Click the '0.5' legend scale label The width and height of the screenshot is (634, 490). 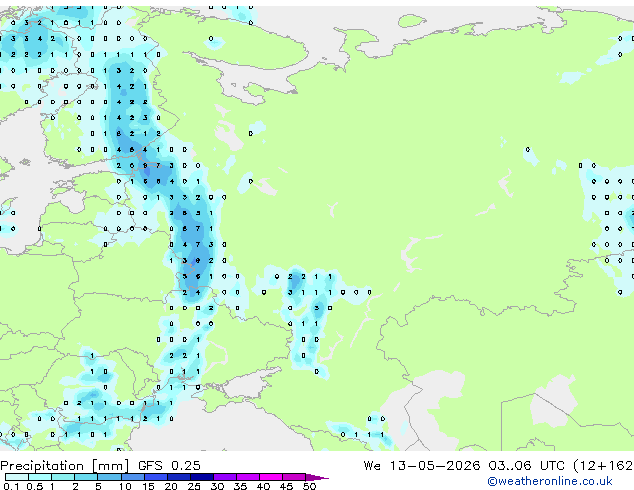point(35,486)
